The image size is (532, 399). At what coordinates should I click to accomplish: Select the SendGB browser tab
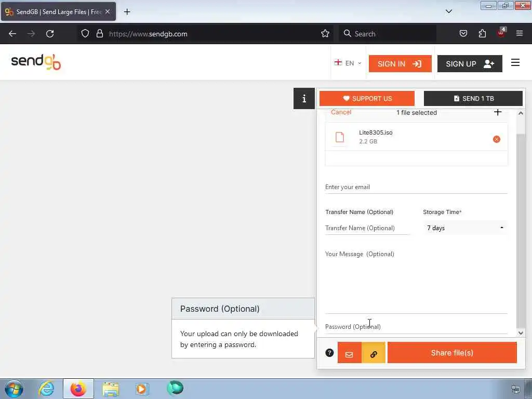[x=58, y=12]
